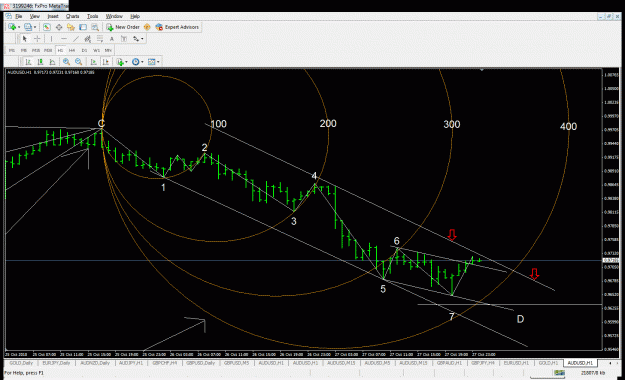Select the Fibonacci Retracement tool
The height and width of the screenshot is (380, 625).
tap(100, 39)
